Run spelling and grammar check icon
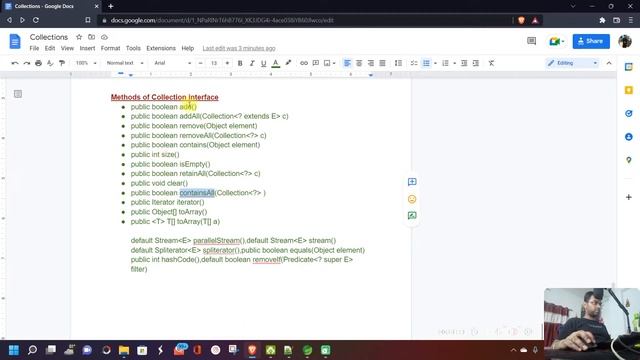640x360 pixels. point(50,63)
